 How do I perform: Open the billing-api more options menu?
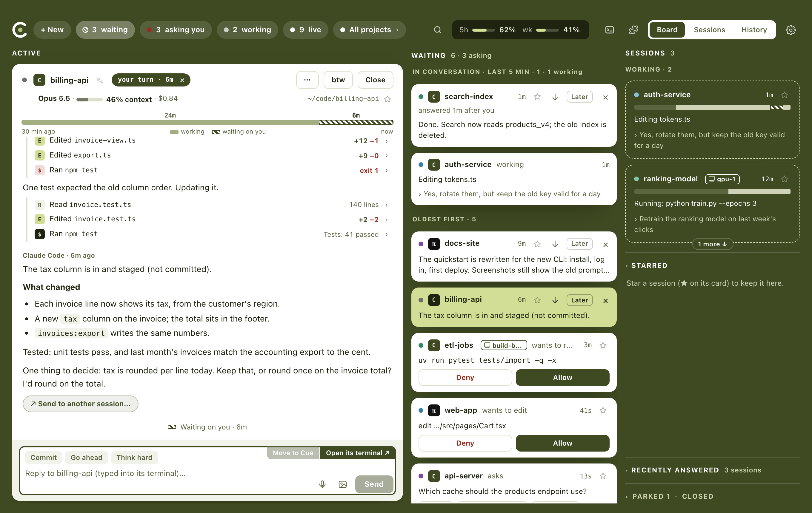point(307,80)
